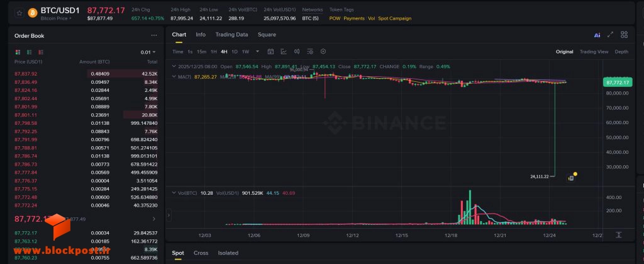Open the chart calendar date picker icon

(270, 52)
